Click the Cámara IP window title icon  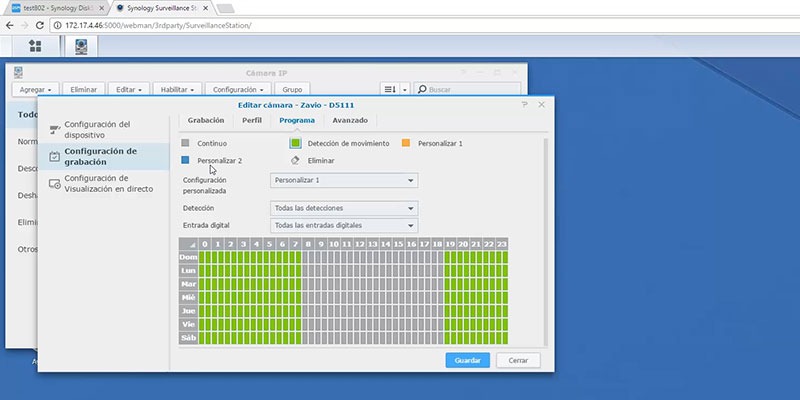[x=18, y=72]
